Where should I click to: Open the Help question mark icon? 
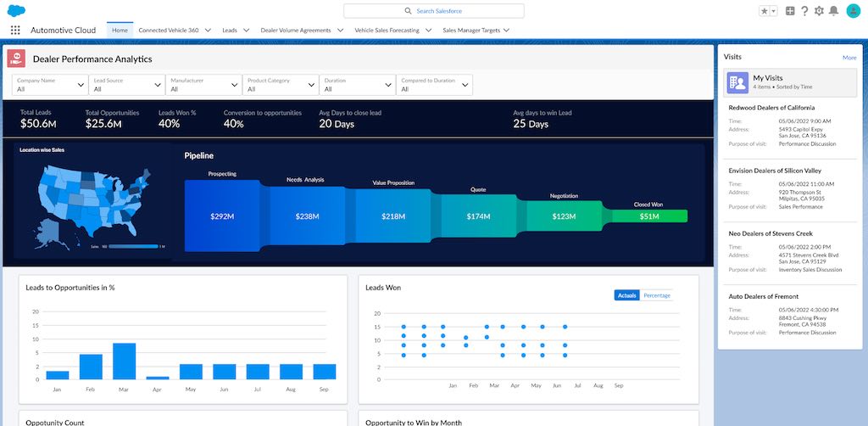click(x=804, y=11)
